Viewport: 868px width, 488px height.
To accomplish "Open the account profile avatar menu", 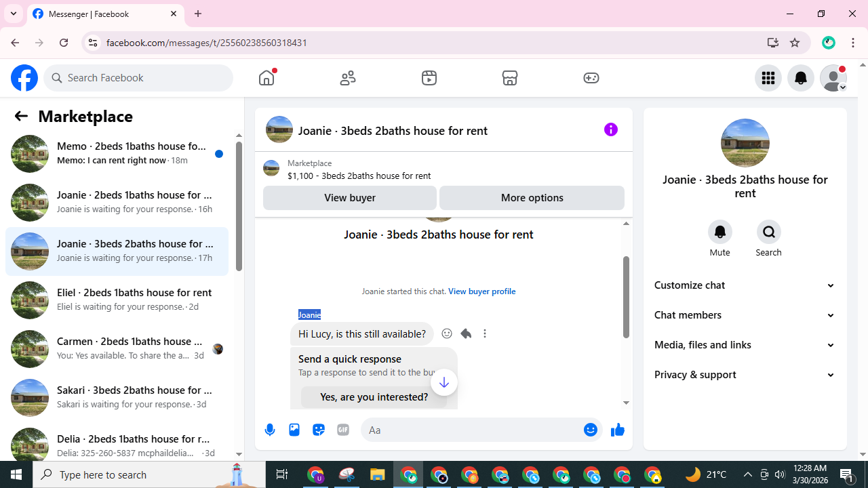I will tap(833, 78).
